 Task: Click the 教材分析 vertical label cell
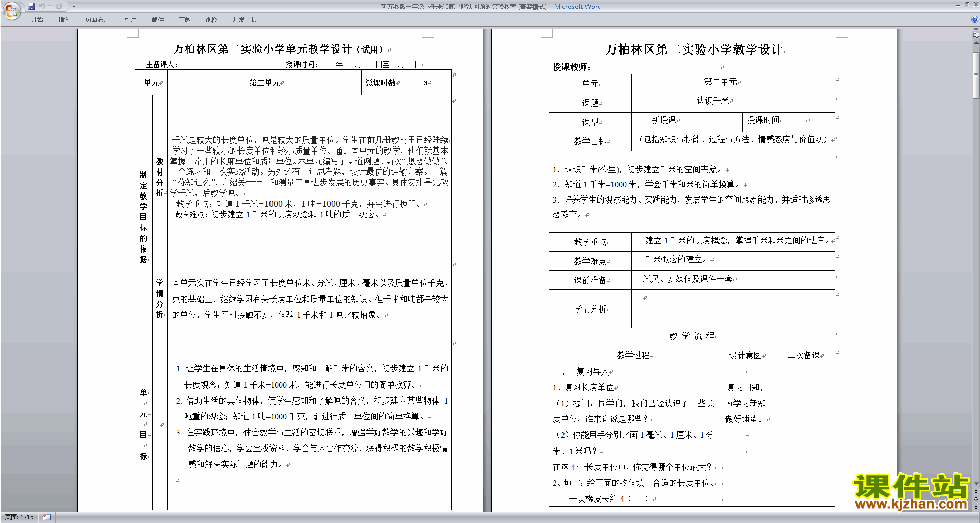[x=160, y=177]
